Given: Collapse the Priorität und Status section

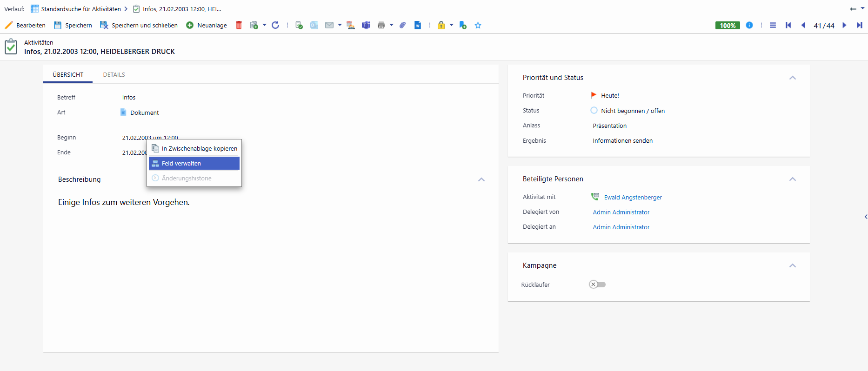Looking at the screenshot, I should [793, 78].
